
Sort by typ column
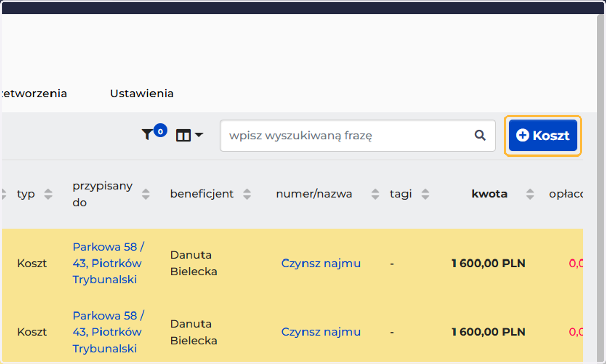coord(48,194)
